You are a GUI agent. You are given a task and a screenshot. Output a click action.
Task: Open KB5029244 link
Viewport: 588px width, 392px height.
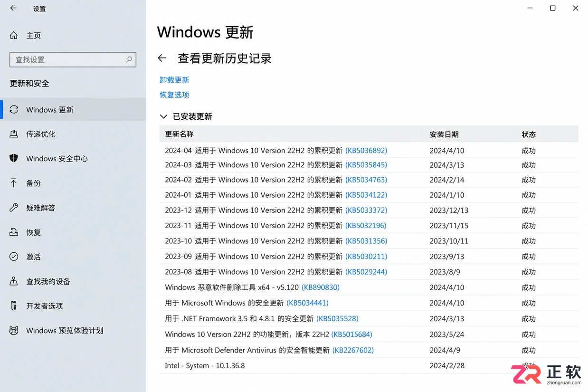coord(366,272)
